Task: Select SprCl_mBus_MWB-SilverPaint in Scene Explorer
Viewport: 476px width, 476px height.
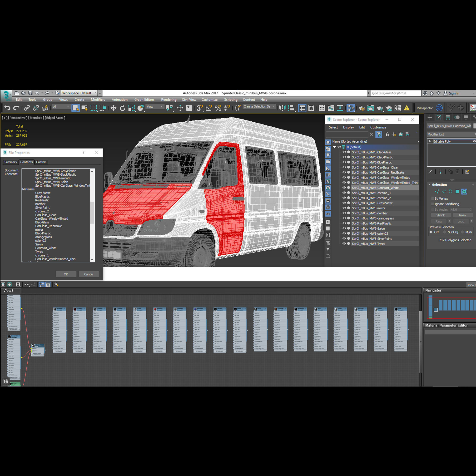Action: (372, 238)
